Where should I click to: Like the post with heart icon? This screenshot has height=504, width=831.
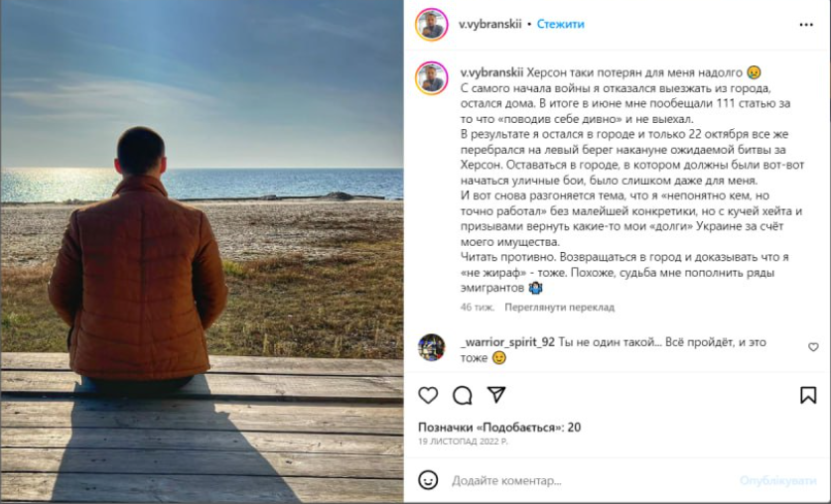[428, 395]
